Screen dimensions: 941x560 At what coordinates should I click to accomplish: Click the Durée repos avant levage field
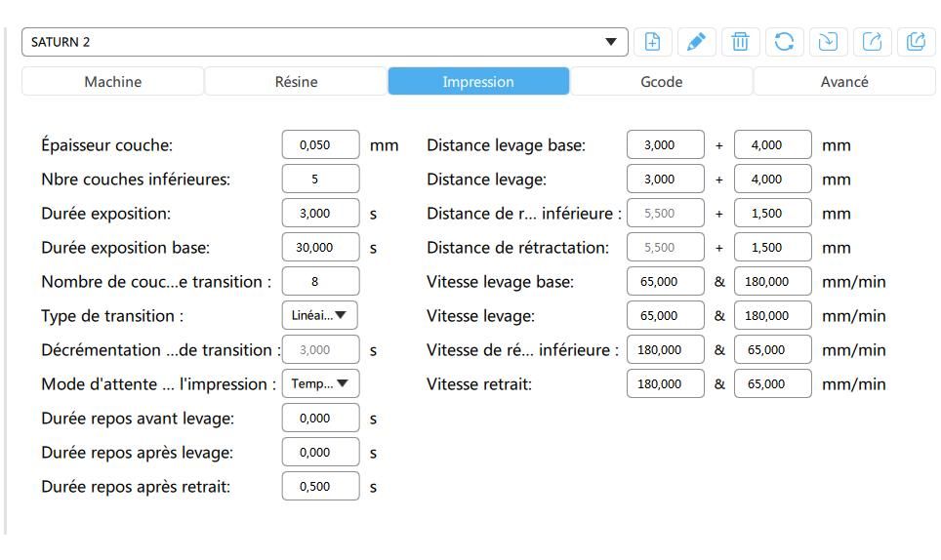pyautogui.click(x=320, y=418)
